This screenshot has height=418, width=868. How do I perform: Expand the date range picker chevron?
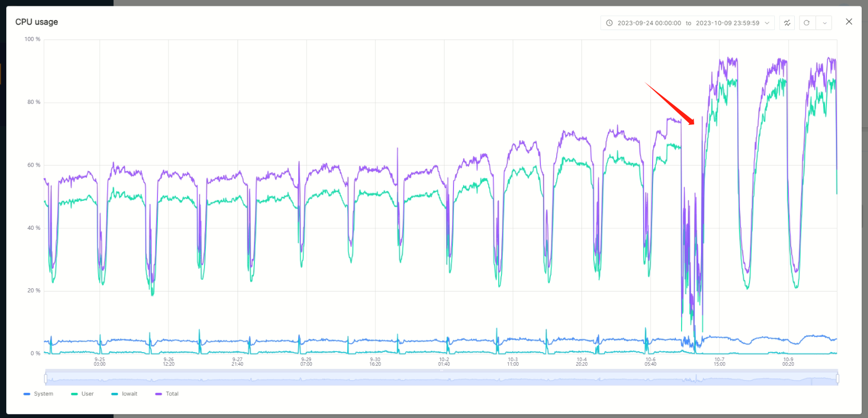click(767, 23)
